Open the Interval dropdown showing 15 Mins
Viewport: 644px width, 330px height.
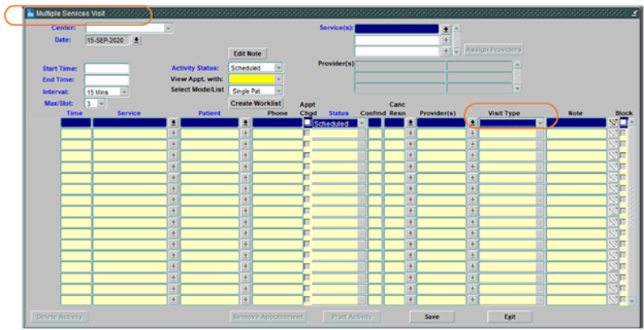click(124, 92)
